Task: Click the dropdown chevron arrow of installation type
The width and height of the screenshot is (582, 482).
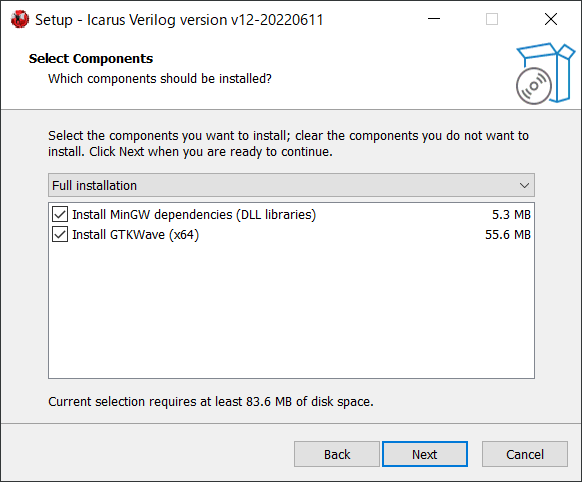Action: pyautogui.click(x=524, y=185)
